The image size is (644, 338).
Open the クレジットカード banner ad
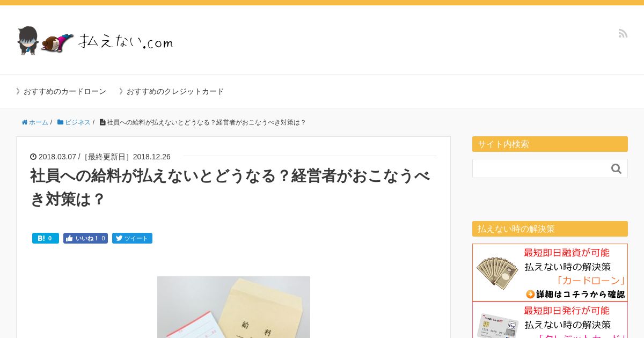[550, 320]
